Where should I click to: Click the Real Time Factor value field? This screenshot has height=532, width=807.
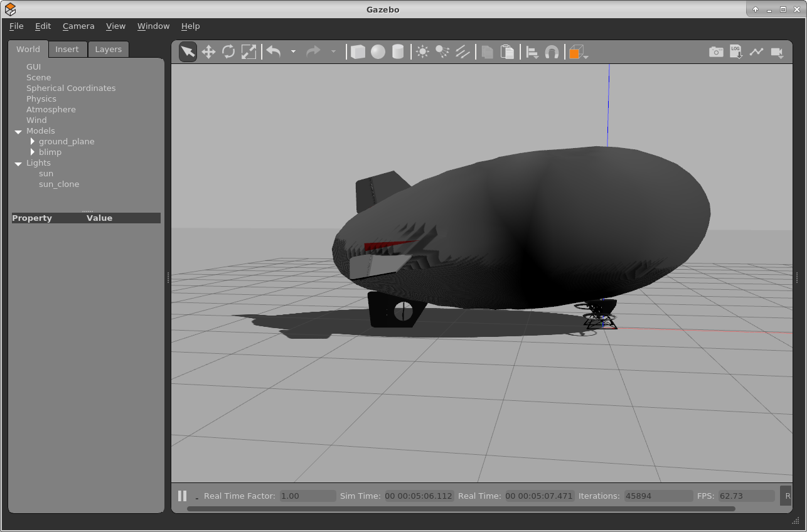pyautogui.click(x=307, y=496)
